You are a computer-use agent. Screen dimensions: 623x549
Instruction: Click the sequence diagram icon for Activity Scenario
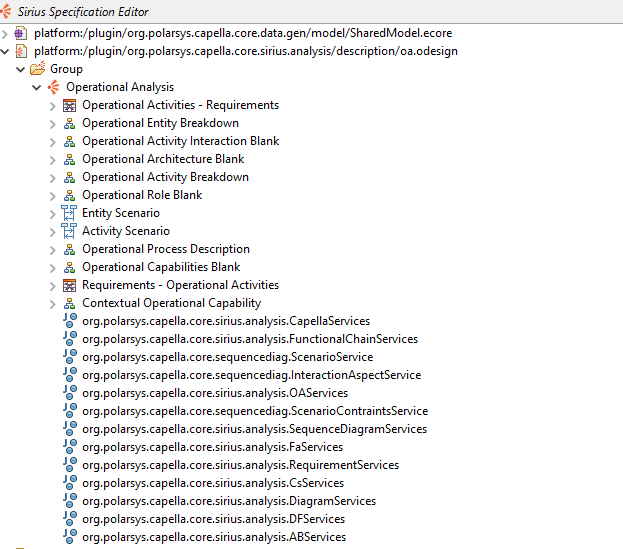coord(69,231)
